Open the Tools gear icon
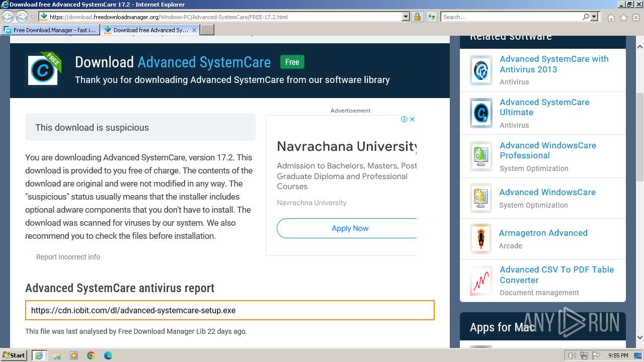This screenshot has width=644, height=362. click(636, 18)
